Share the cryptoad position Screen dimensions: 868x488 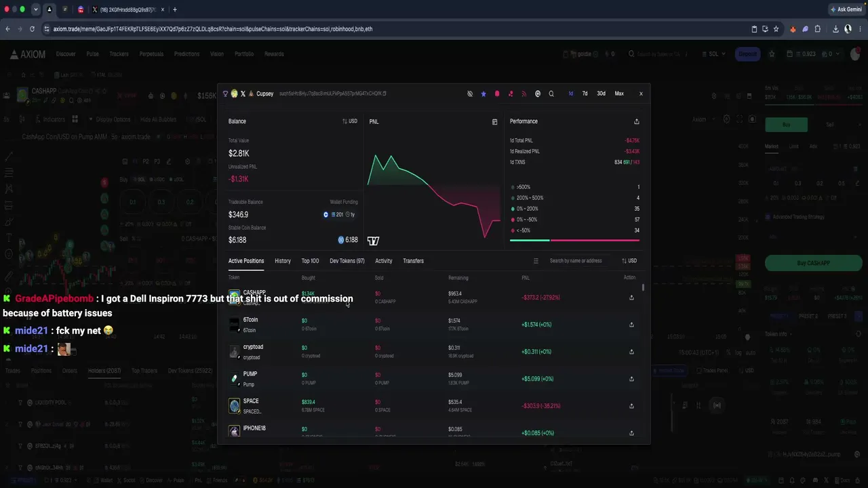[631, 352]
